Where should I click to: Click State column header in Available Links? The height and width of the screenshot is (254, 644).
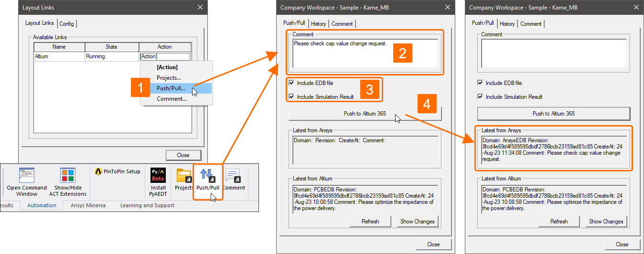(x=112, y=47)
